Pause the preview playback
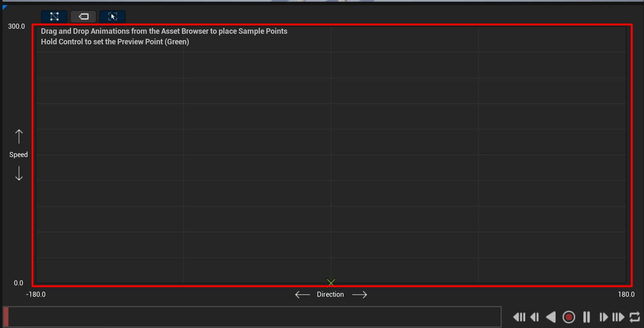 [x=587, y=317]
